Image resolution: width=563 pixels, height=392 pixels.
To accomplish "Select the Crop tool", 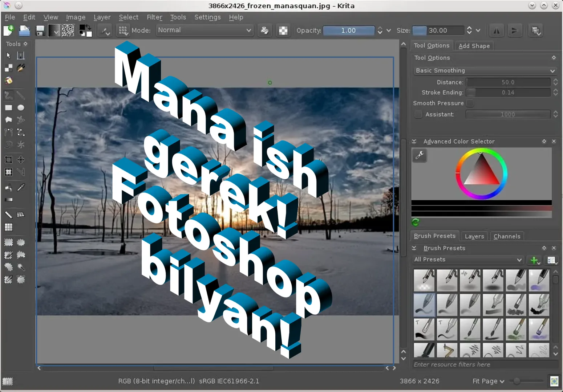I will [8, 160].
